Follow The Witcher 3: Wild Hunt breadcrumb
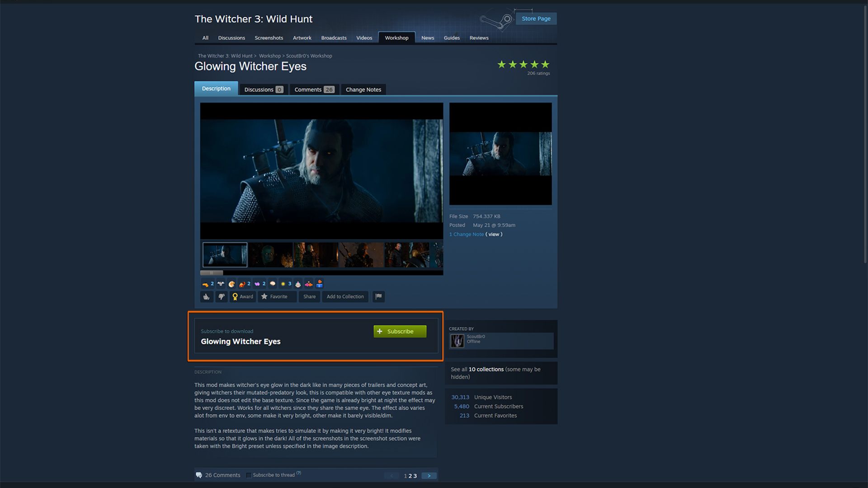 225,56
